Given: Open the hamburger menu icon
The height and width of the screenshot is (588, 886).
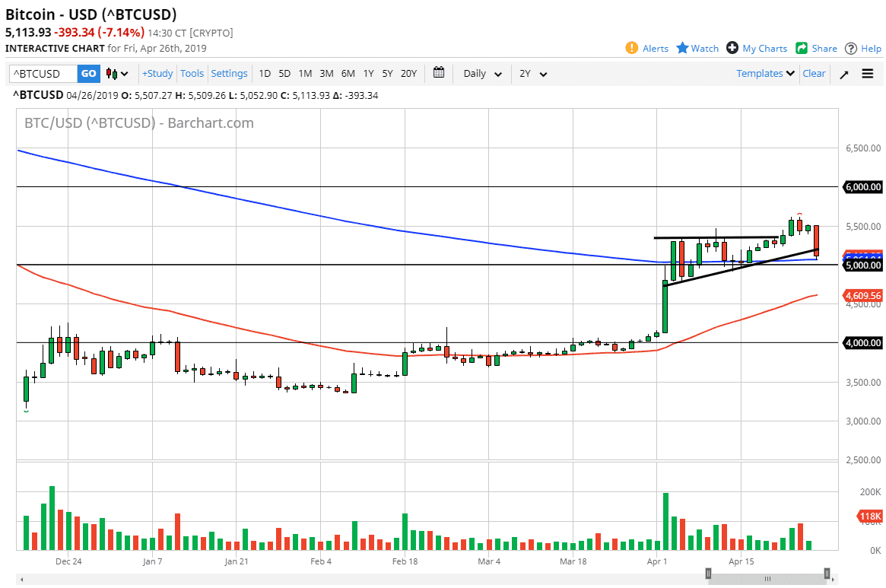Looking at the screenshot, I should [x=868, y=74].
